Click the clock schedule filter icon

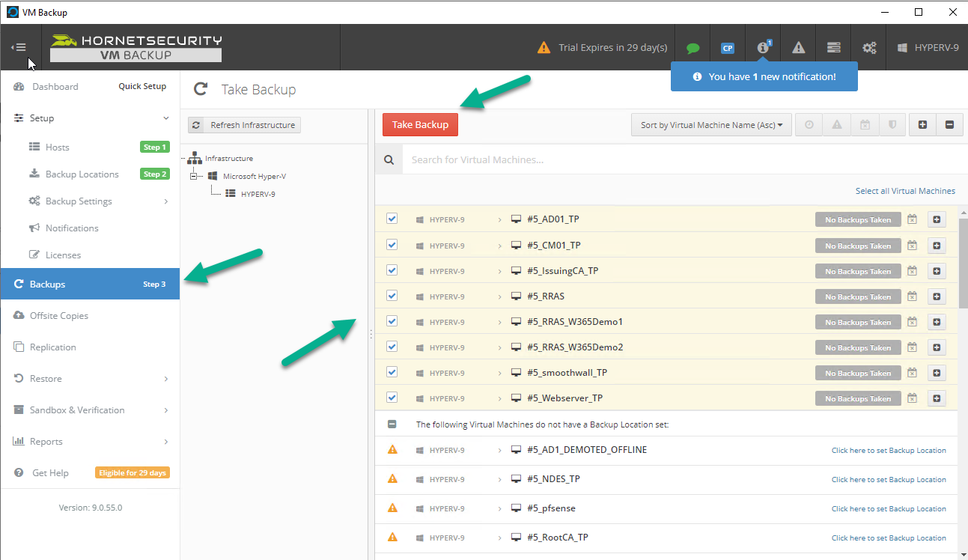pos(809,125)
